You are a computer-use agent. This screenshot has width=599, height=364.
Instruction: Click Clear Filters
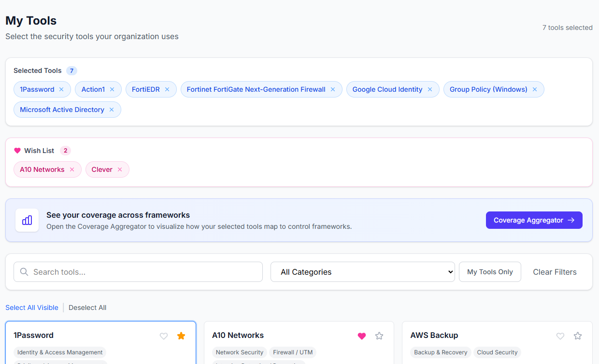(555, 272)
